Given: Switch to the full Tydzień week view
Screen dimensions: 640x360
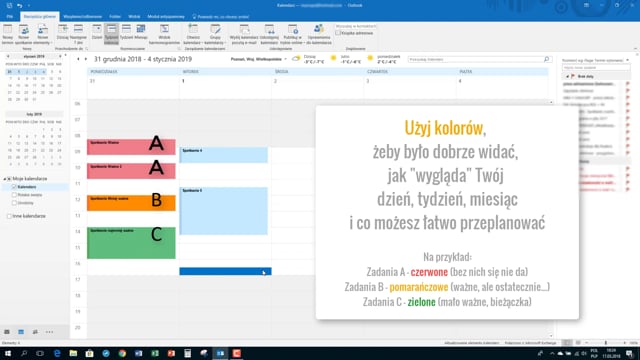Looking at the screenshot, I should (127, 33).
